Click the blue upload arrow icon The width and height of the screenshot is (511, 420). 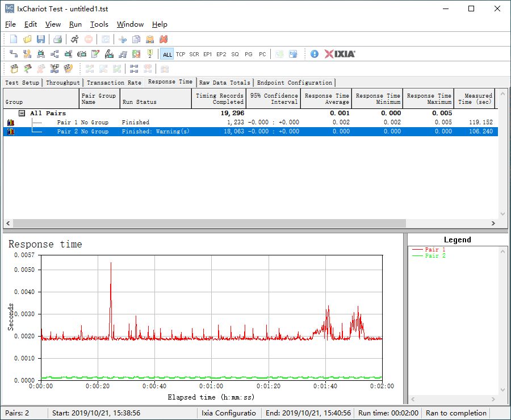(294, 54)
